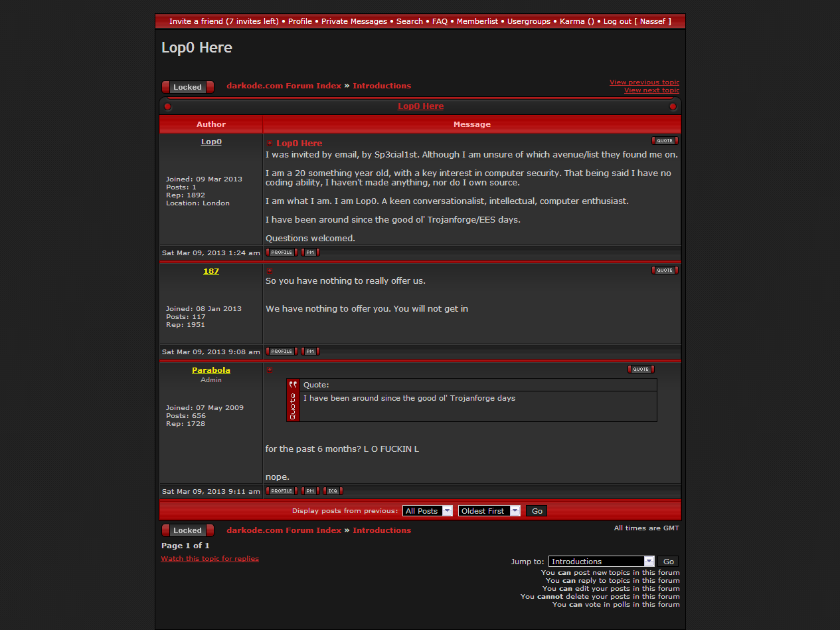Image resolution: width=840 pixels, height=630 pixels.
Task: Click ICQ icon under Parabola's post
Action: coord(333,491)
